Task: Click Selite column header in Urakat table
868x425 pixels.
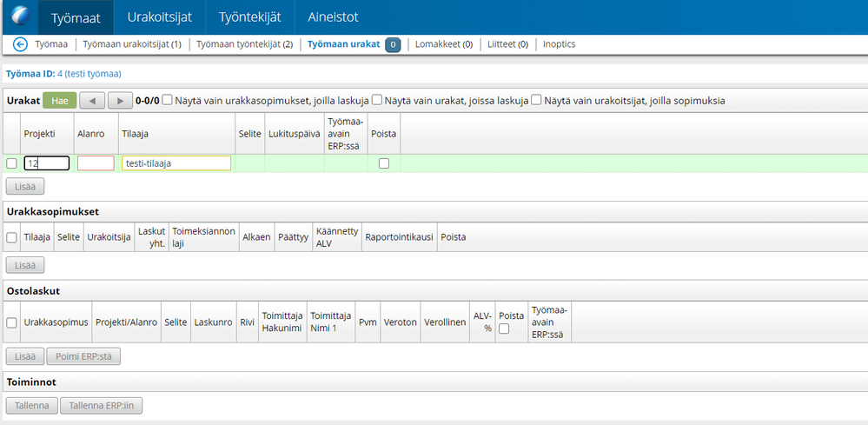Action: point(249,133)
